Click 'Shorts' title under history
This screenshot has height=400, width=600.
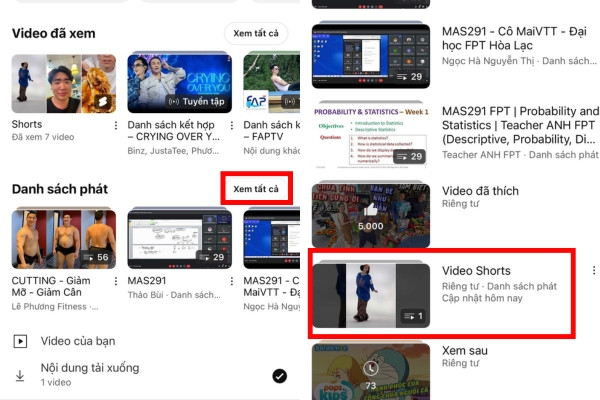pos(27,124)
